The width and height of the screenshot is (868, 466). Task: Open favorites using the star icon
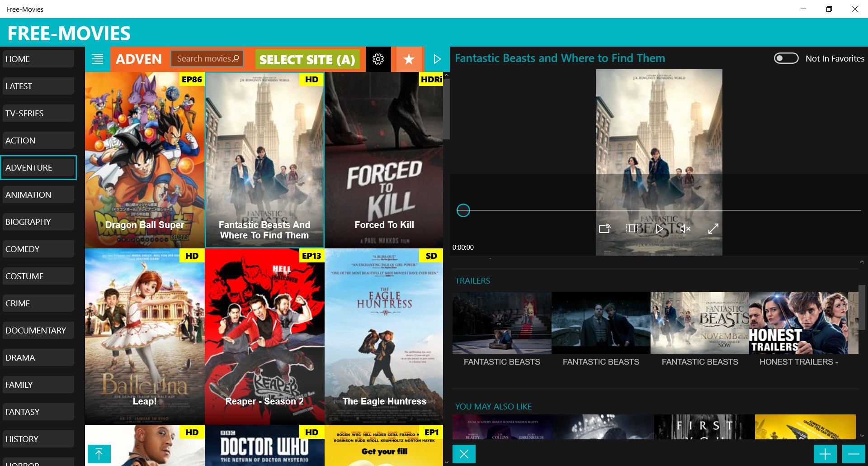point(408,59)
